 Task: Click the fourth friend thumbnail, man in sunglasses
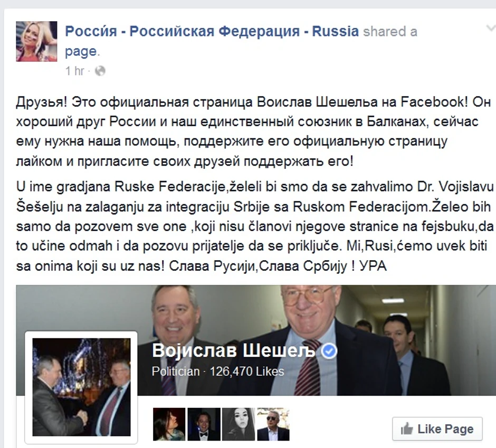click(x=273, y=424)
